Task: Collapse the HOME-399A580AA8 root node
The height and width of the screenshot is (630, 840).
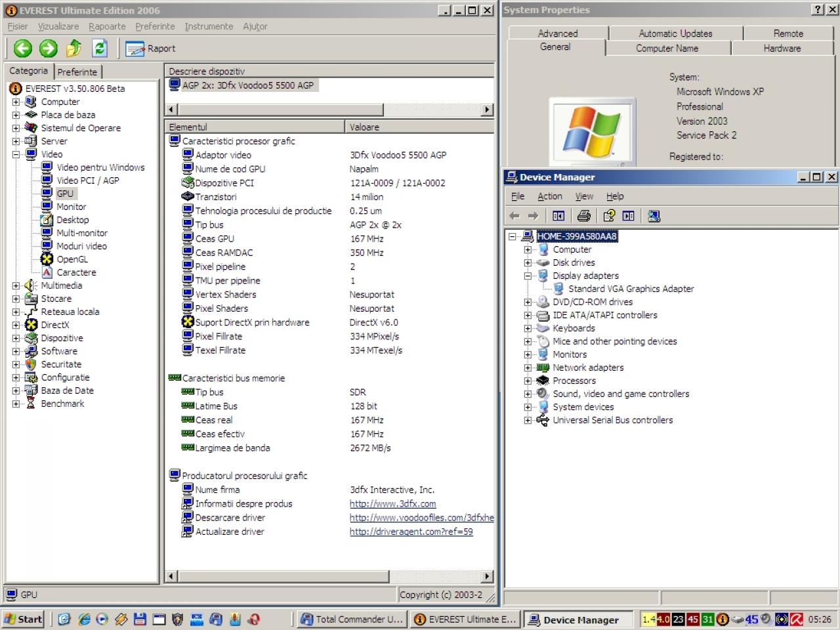Action: point(513,236)
